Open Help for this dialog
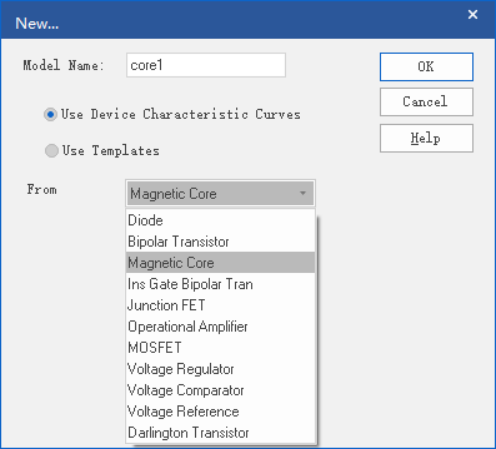The height and width of the screenshot is (449, 496). point(426,138)
